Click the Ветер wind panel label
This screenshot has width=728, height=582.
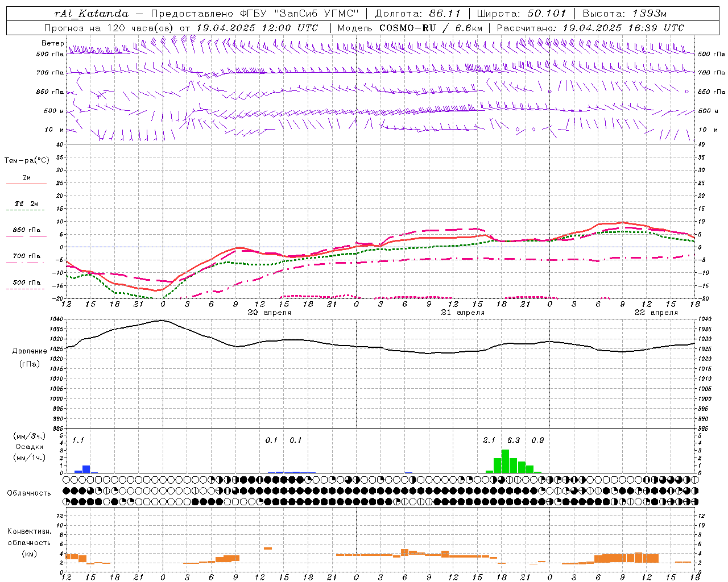pos(52,43)
